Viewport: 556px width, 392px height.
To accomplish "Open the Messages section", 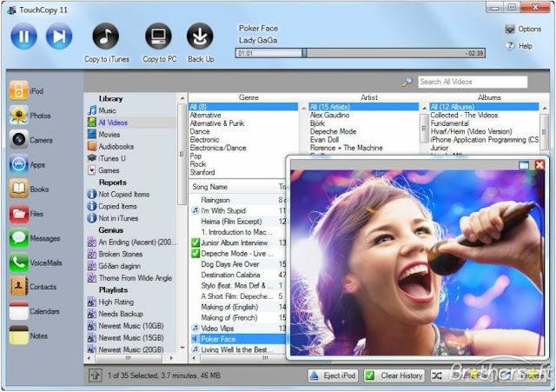I will click(x=35, y=238).
